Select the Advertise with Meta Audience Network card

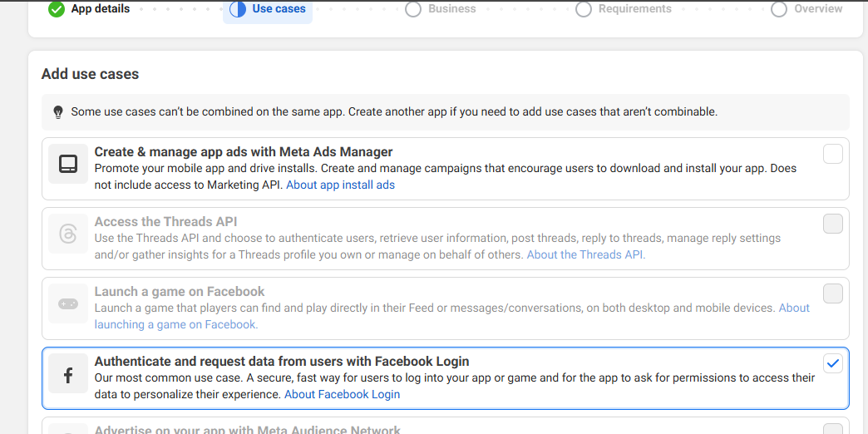coord(248,430)
